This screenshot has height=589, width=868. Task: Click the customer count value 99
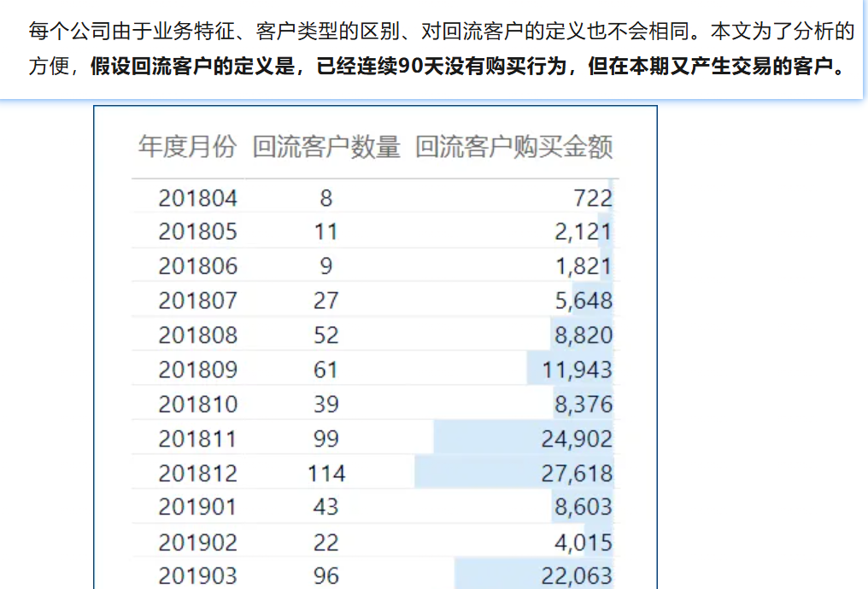[326, 439]
